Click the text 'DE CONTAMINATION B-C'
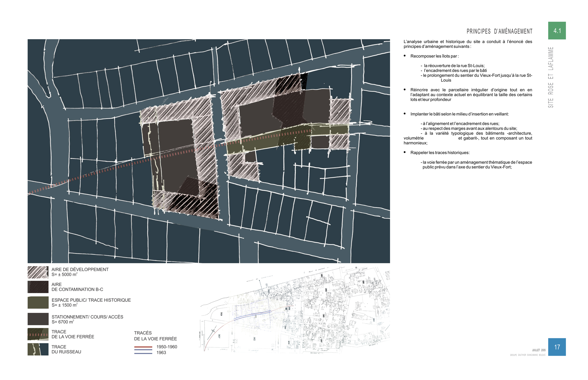 [x=77, y=289]
